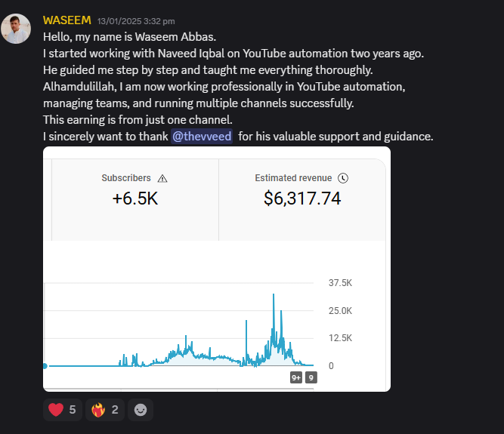
Task: Click the 37.5K y-axis label
Action: click(340, 283)
